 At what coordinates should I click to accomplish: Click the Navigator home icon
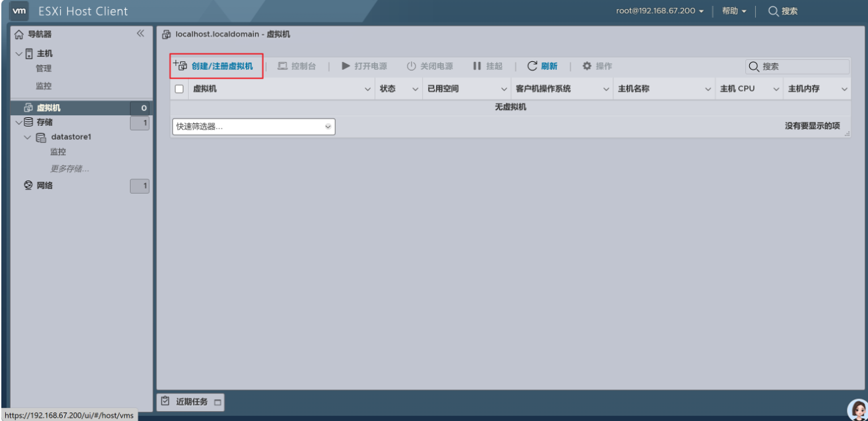click(18, 34)
